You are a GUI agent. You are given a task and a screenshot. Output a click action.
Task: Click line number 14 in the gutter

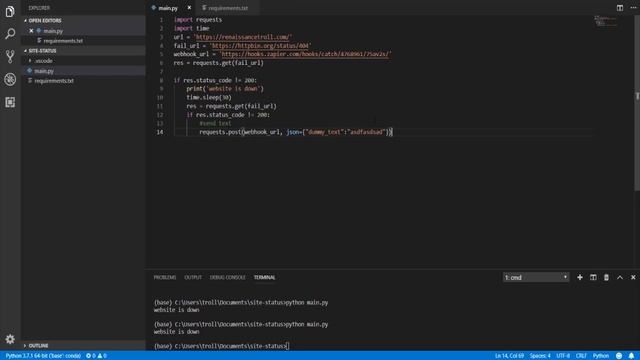[x=160, y=132]
